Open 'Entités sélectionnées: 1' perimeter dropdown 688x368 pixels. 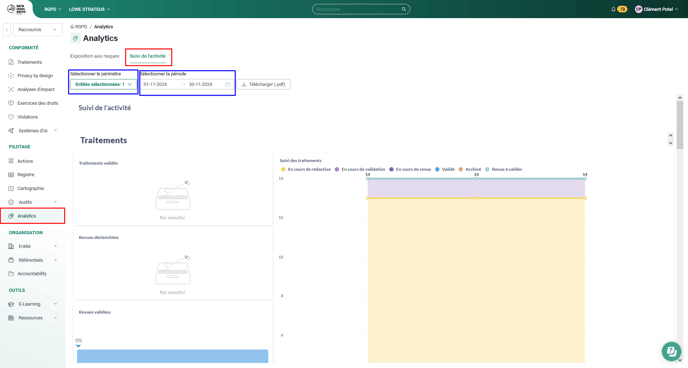(104, 84)
